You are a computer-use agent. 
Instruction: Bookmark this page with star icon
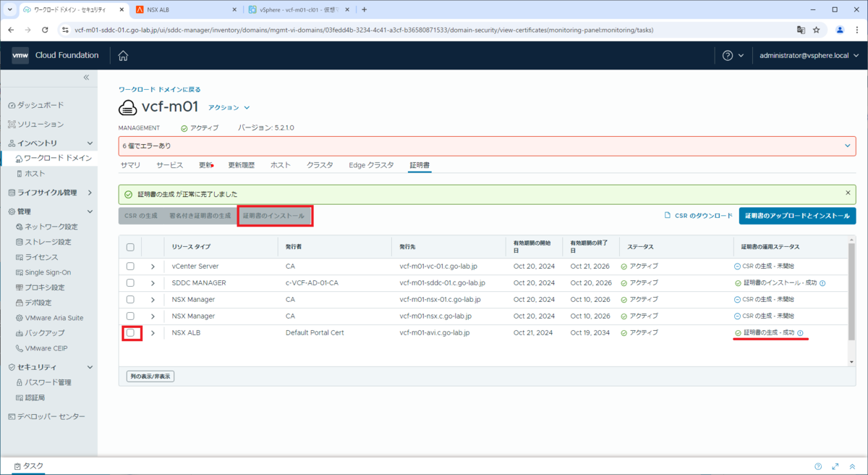(817, 30)
